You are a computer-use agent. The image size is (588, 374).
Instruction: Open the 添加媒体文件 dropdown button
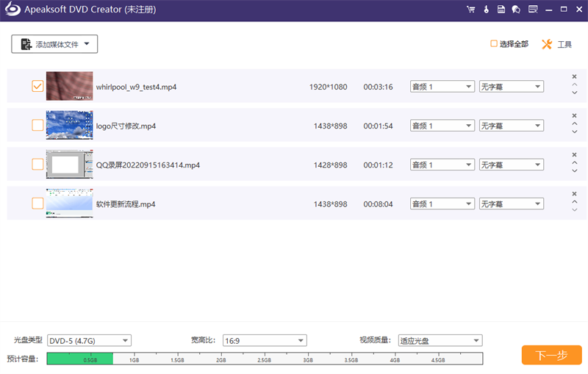54,44
